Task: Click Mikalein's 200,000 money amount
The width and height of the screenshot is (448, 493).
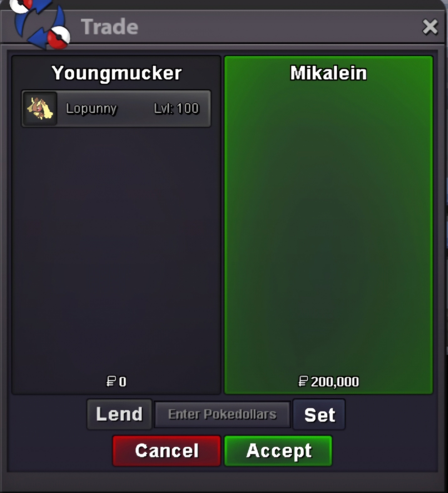Action: 335,382
